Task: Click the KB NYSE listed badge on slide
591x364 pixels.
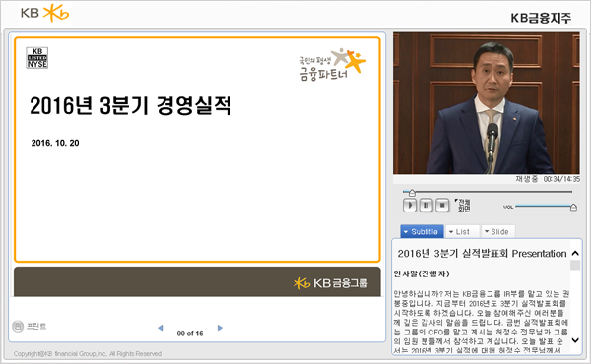Action: (x=37, y=58)
